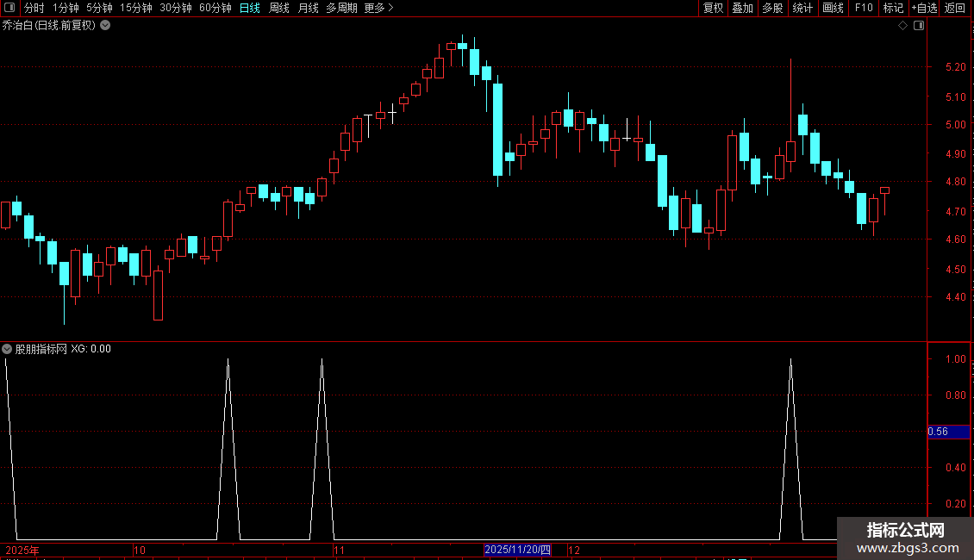Select the 60分钟 period tab
974x560 pixels.
[x=215, y=8]
